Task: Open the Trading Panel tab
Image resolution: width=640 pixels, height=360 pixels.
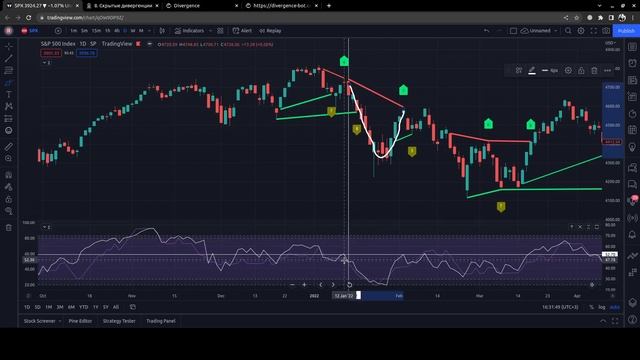Action: tap(160, 321)
